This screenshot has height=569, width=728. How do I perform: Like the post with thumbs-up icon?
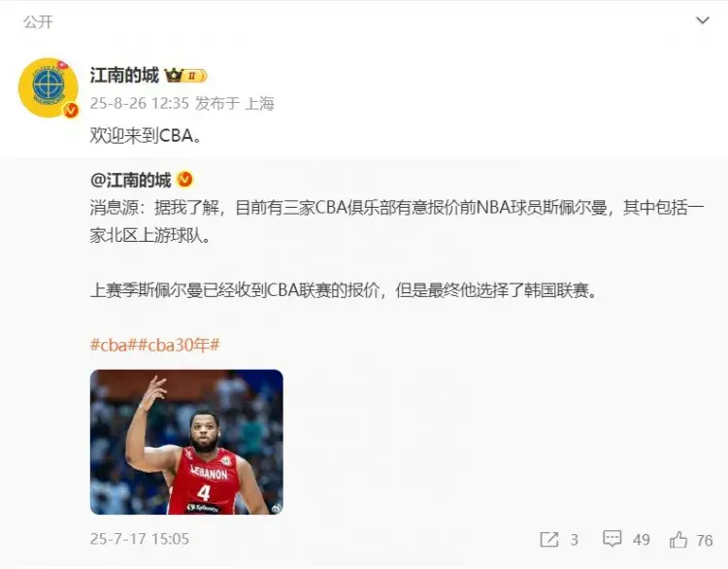[x=678, y=539]
